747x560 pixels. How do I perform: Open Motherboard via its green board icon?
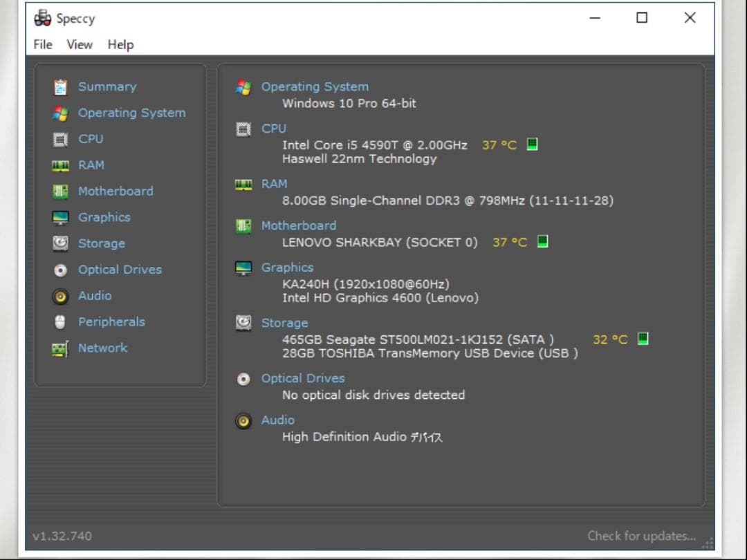(x=61, y=191)
